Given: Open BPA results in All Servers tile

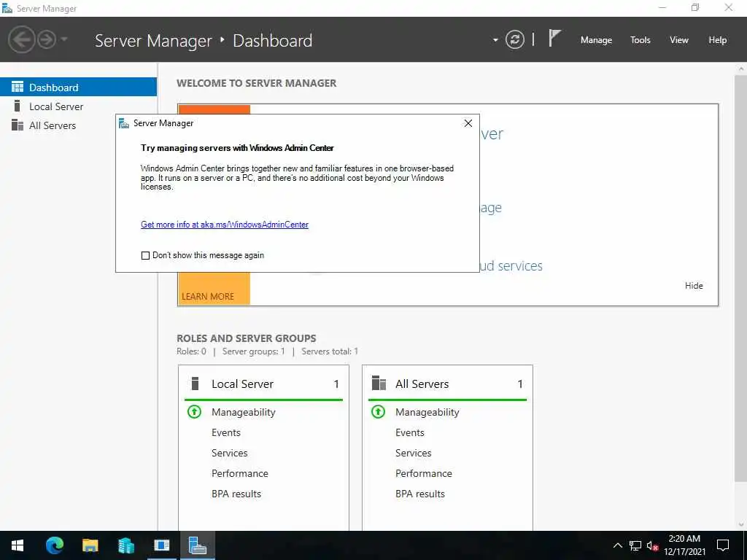Looking at the screenshot, I should pos(419,494).
